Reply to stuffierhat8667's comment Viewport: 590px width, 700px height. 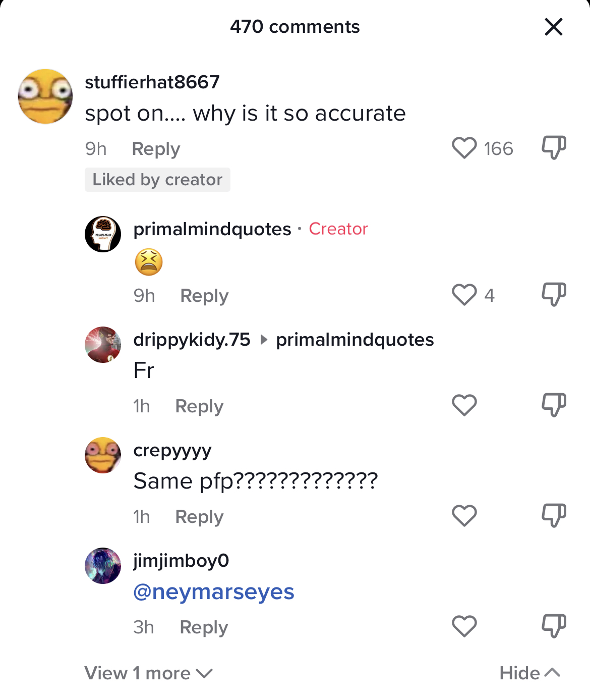click(156, 149)
